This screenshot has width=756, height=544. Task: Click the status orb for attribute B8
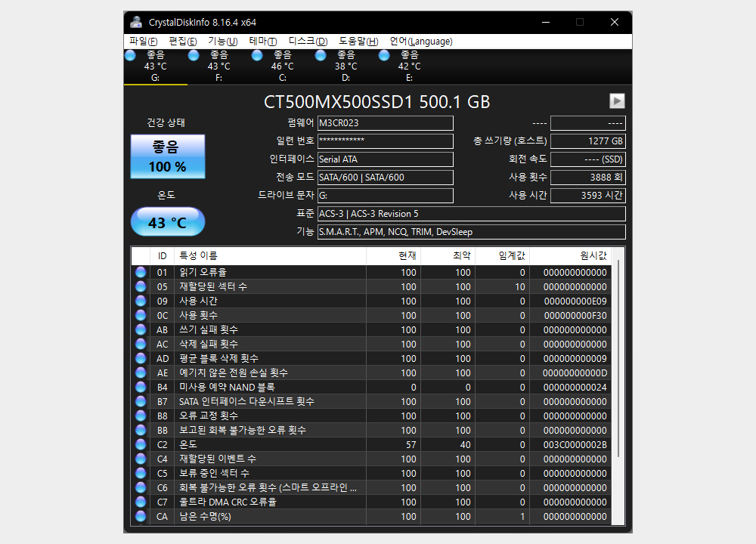pos(141,416)
